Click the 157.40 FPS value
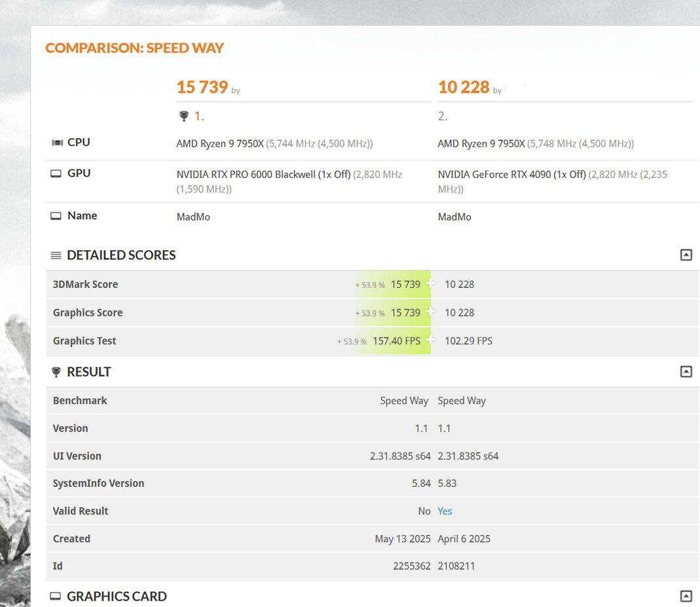 (x=396, y=341)
